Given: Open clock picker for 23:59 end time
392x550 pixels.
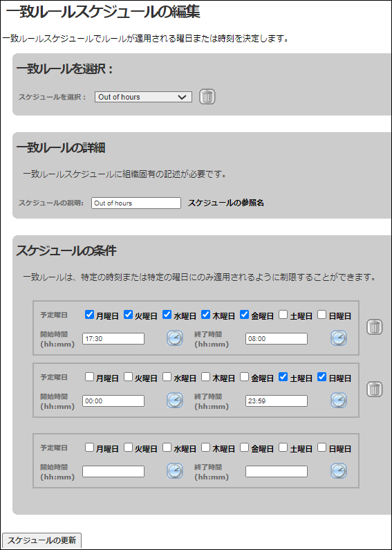Looking at the screenshot, I should tap(339, 401).
